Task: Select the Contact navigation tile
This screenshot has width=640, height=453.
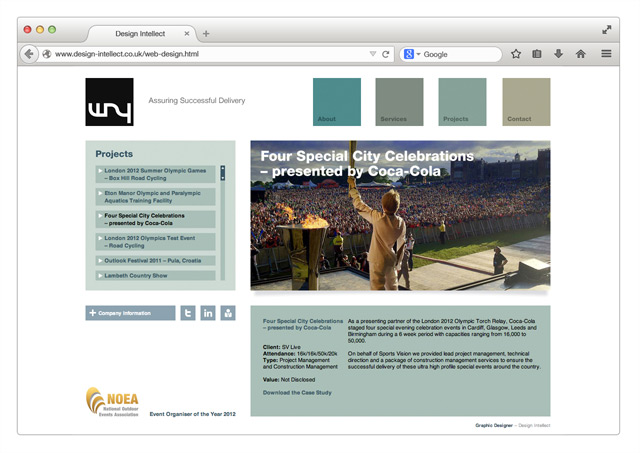Action: 525,102
